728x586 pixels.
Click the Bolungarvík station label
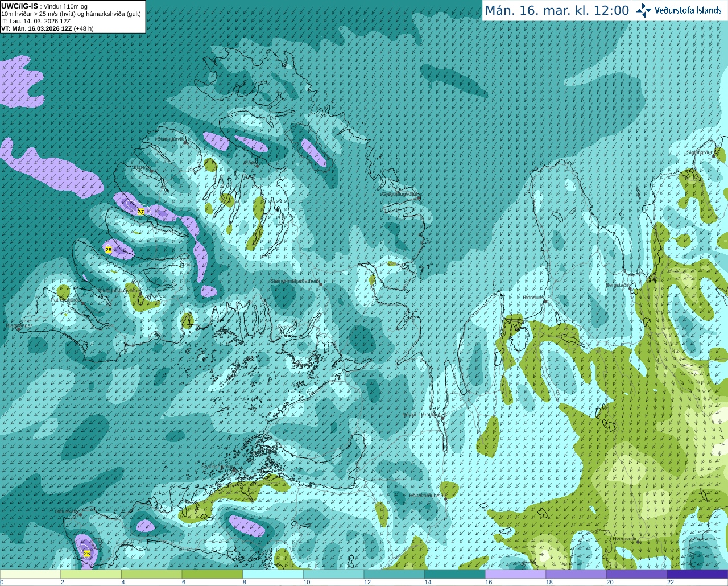click(x=170, y=139)
